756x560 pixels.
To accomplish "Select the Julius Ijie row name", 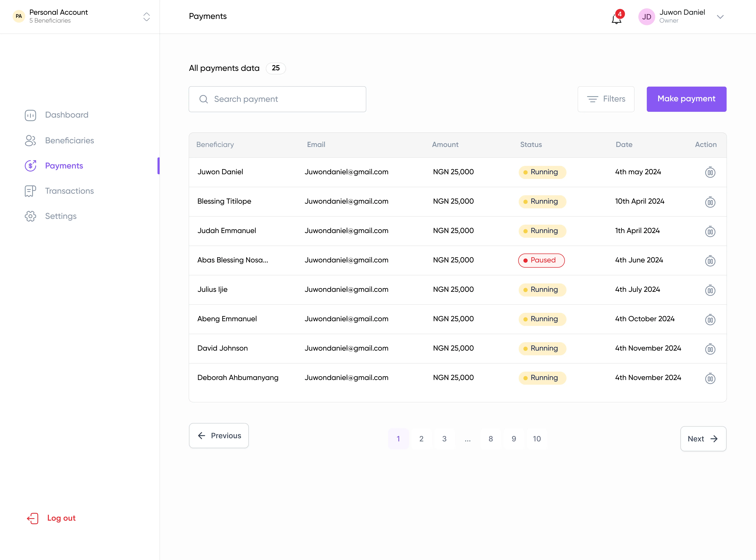I will tap(213, 289).
